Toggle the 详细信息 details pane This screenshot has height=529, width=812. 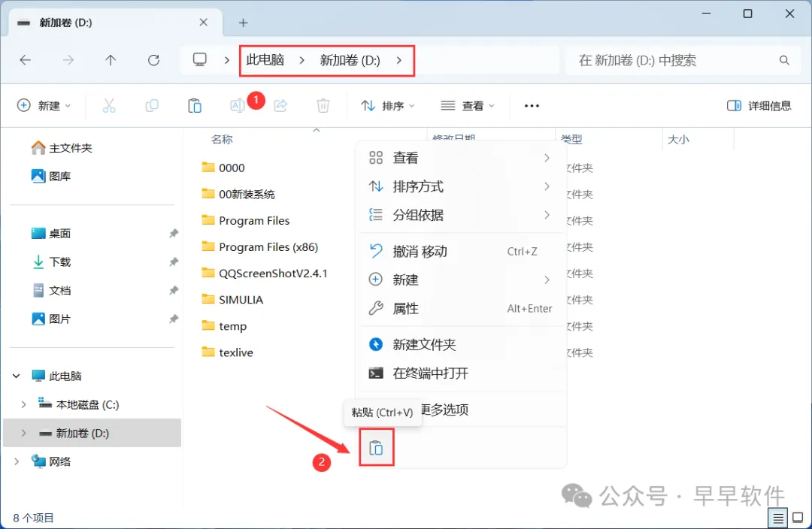759,106
